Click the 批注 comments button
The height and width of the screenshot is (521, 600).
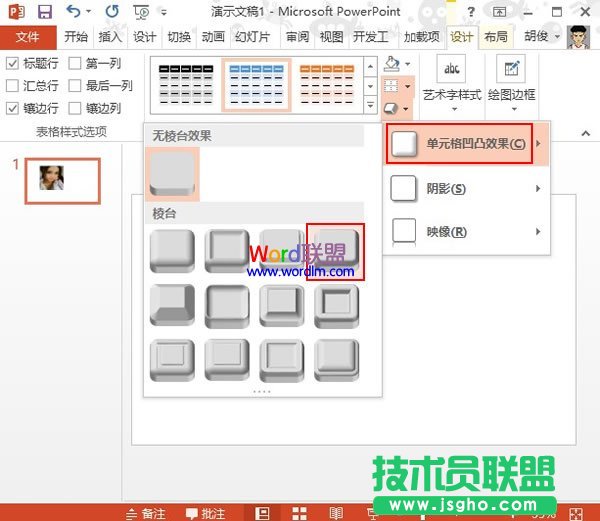click(205, 513)
